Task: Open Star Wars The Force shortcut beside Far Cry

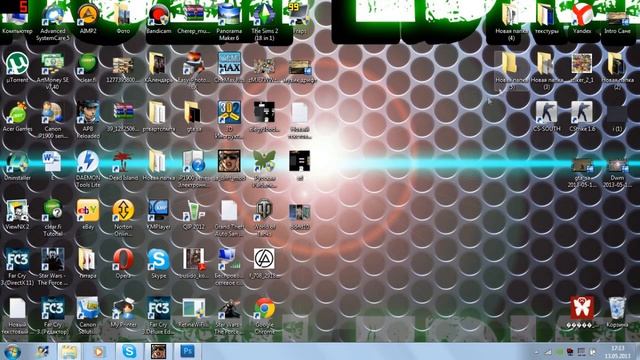Action: [53, 267]
